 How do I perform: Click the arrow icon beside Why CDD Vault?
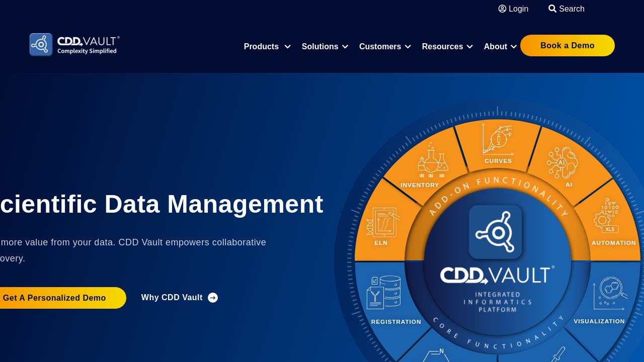pyautogui.click(x=213, y=298)
